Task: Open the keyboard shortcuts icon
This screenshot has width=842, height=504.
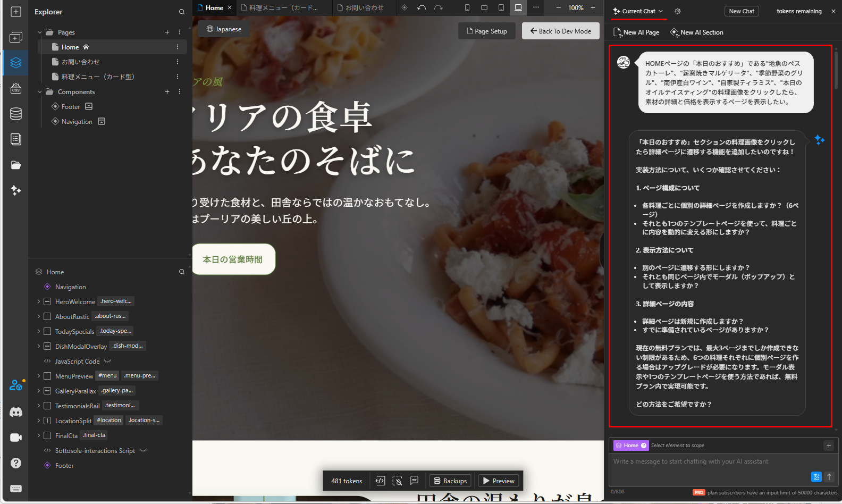Action: 16,489
